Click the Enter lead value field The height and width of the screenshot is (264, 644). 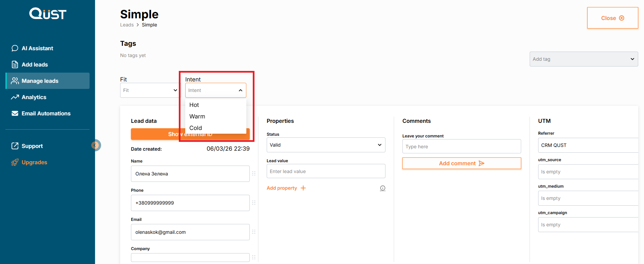pos(325,171)
